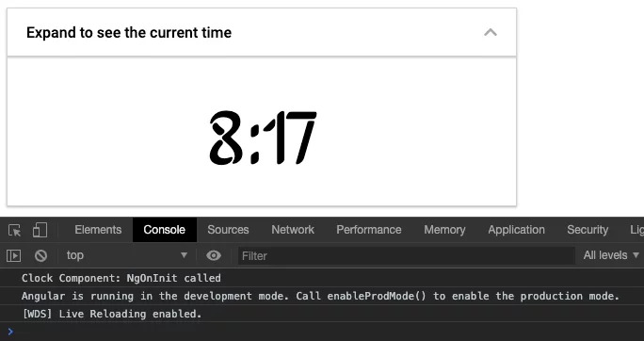This screenshot has height=341, width=644.
Task: Open live expression eye icon
Action: click(214, 255)
